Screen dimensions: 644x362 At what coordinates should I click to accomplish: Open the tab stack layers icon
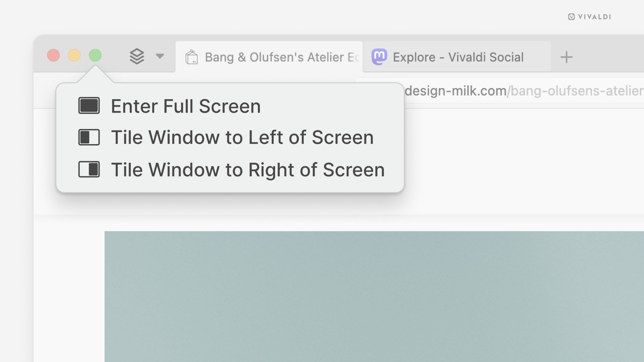click(137, 56)
